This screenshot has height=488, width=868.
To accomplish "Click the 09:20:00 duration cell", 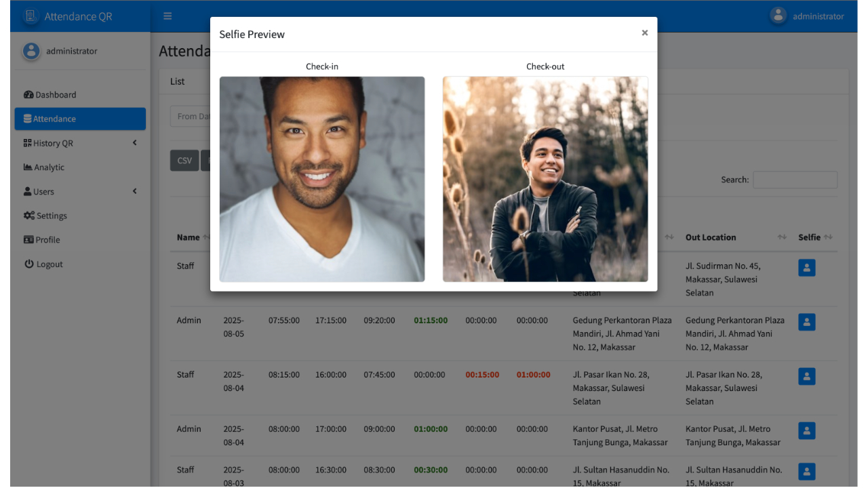I will click(379, 321).
